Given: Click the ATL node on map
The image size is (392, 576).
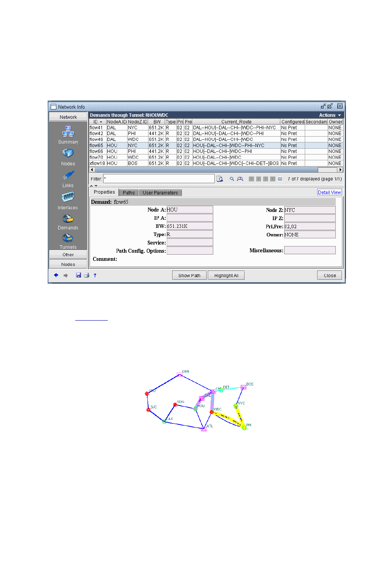Looking at the screenshot, I should tap(204, 429).
